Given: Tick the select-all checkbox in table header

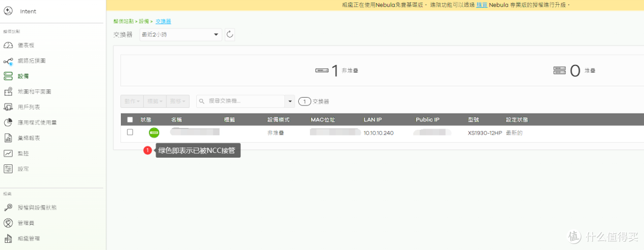Looking at the screenshot, I should 130,120.
